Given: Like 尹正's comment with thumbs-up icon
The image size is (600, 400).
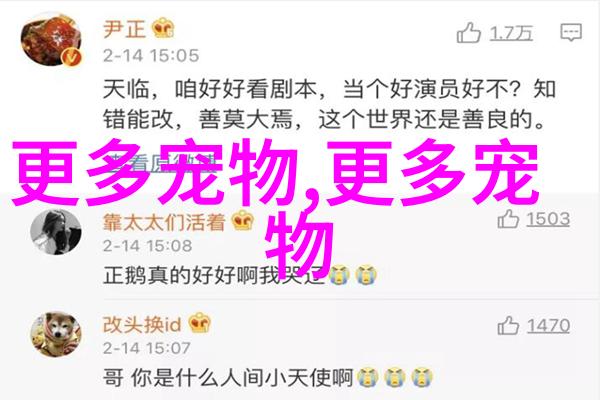Looking at the screenshot, I should coord(468,33).
